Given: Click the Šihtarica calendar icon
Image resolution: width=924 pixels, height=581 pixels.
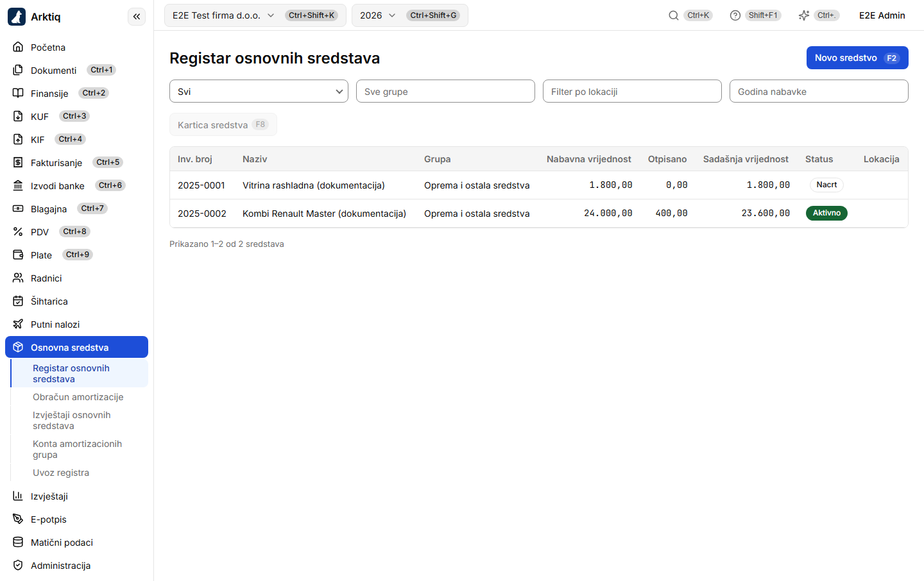Looking at the screenshot, I should [x=18, y=301].
